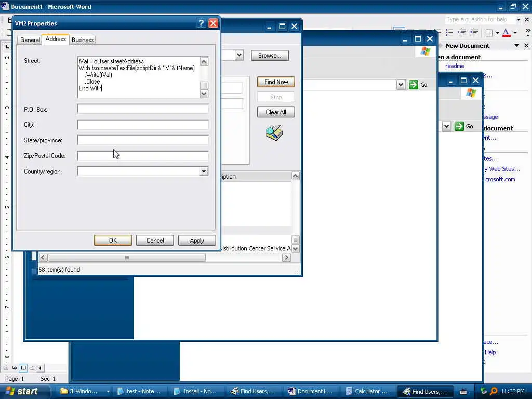Screen dimensions: 532x399
Task: Click the Print Layout view icon
Action: pyautogui.click(x=23, y=367)
